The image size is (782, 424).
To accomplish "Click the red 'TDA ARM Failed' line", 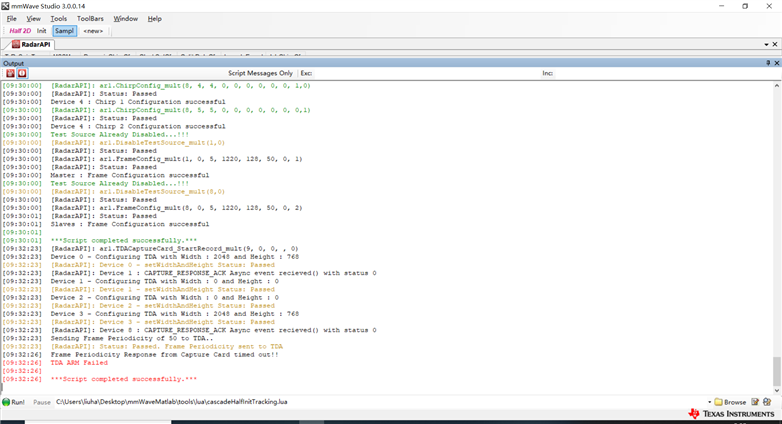I will point(79,363).
